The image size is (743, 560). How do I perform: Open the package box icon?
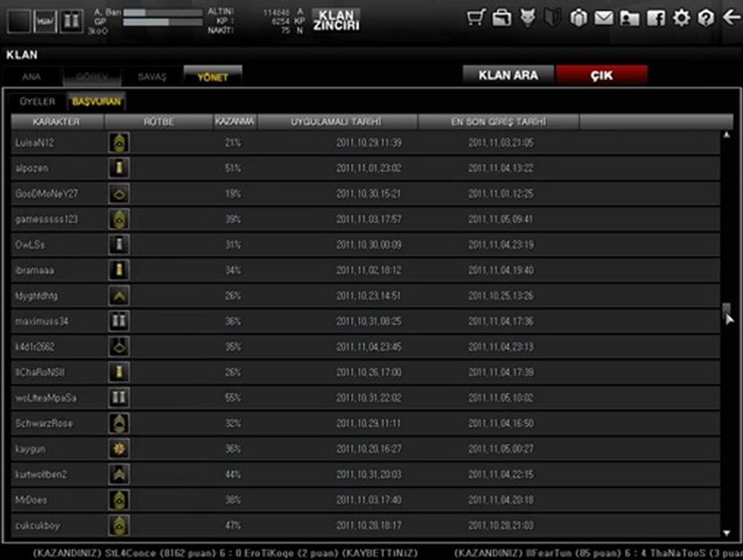coord(578,19)
